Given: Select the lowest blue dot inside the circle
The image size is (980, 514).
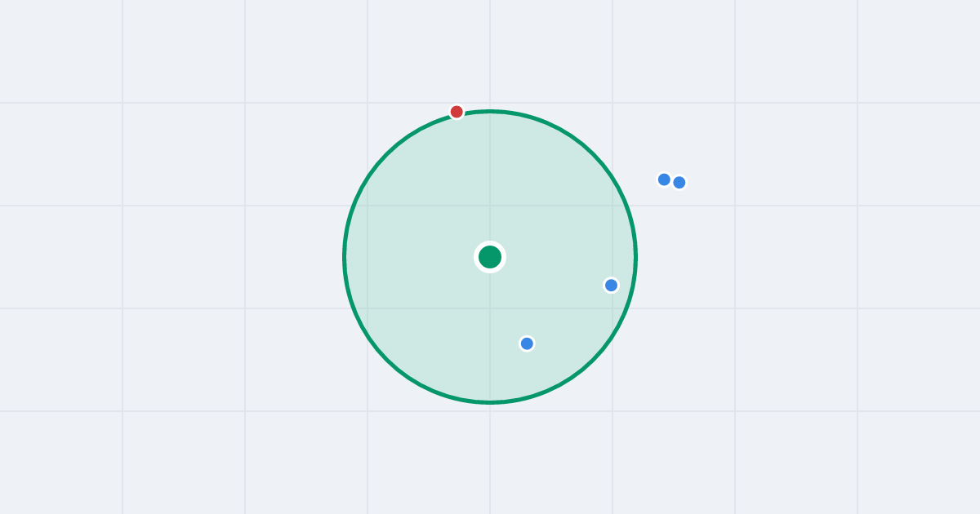Looking at the screenshot, I should point(527,343).
